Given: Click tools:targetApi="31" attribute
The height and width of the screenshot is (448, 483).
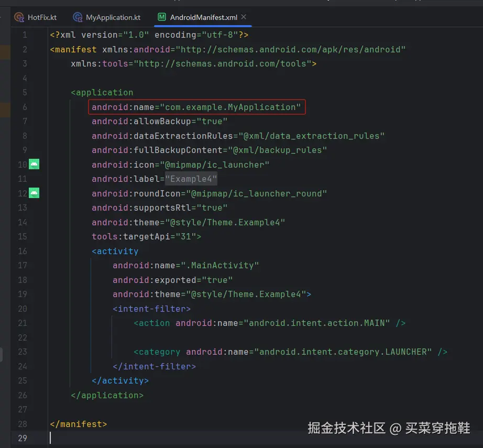Looking at the screenshot, I should [x=144, y=236].
